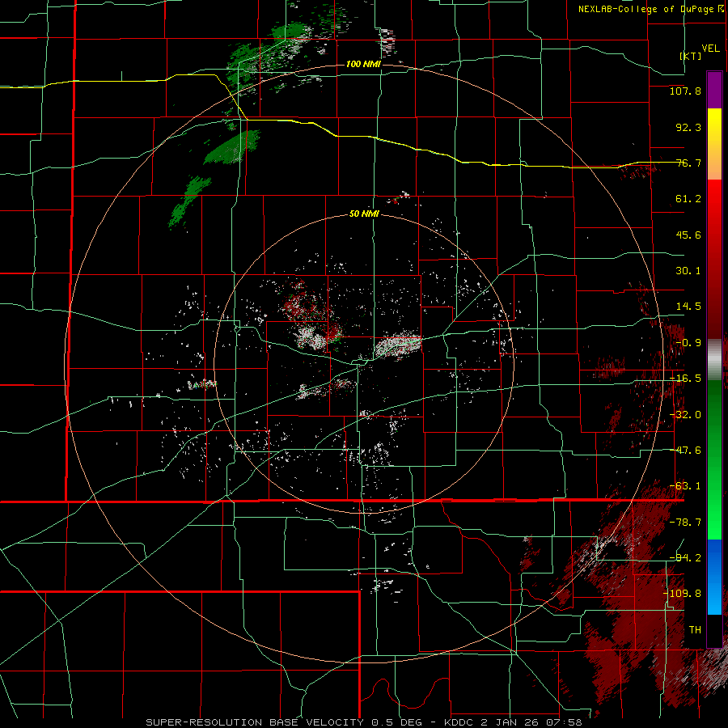Select the 45.6 legend value
This screenshot has height=728, width=728.
point(688,235)
